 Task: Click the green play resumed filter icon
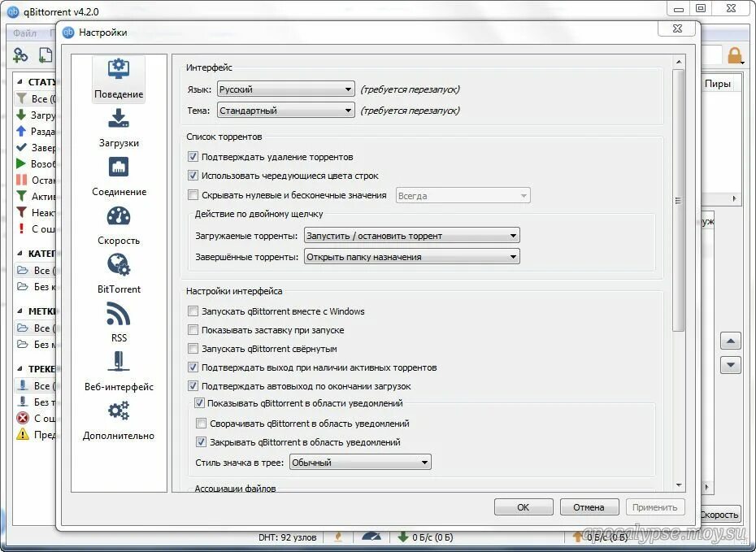[21, 163]
